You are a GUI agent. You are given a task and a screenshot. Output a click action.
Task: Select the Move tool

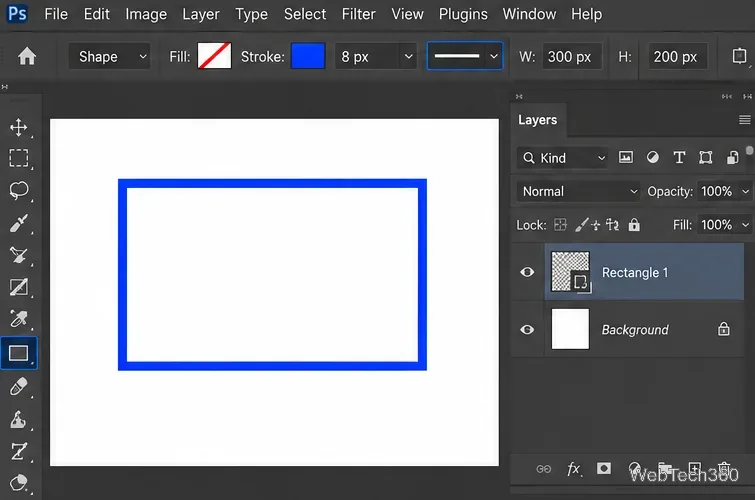18,128
